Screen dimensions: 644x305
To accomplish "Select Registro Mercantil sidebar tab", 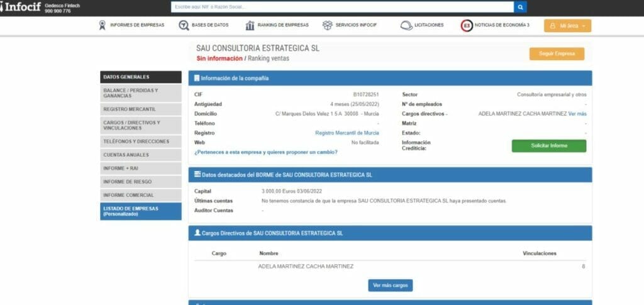I will coord(140,109).
